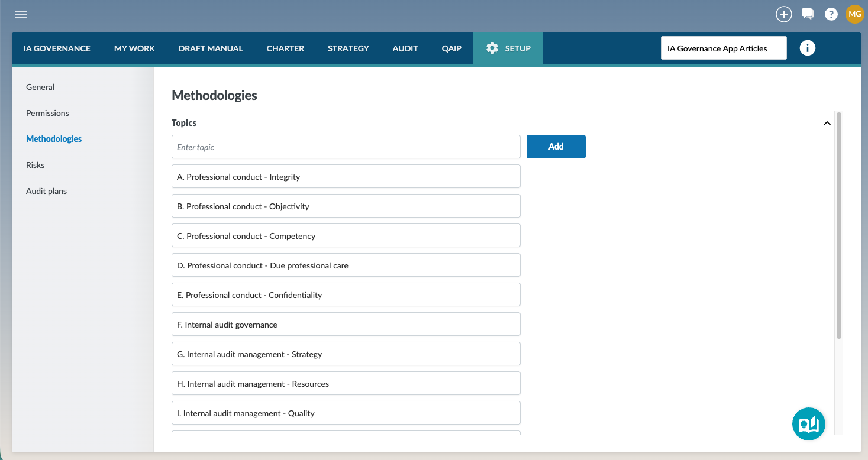
Task: Click the IA Governance App Articles field
Action: coord(723,48)
